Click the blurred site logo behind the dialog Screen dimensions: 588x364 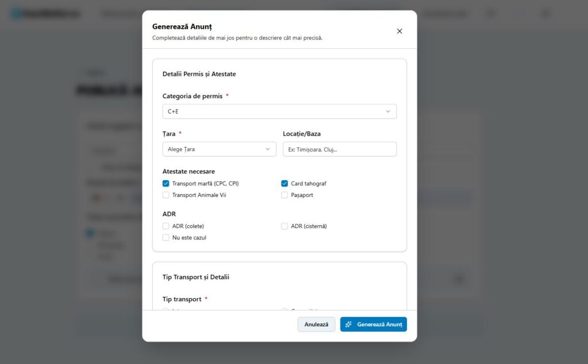(46, 14)
